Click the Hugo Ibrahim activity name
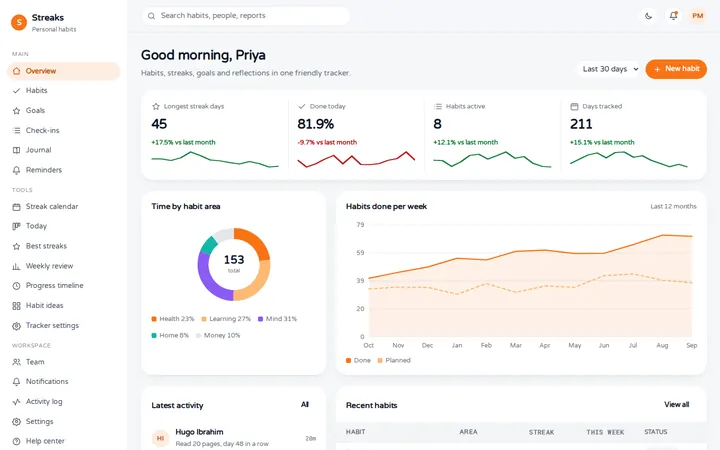This screenshot has height=450, width=720. (199, 432)
